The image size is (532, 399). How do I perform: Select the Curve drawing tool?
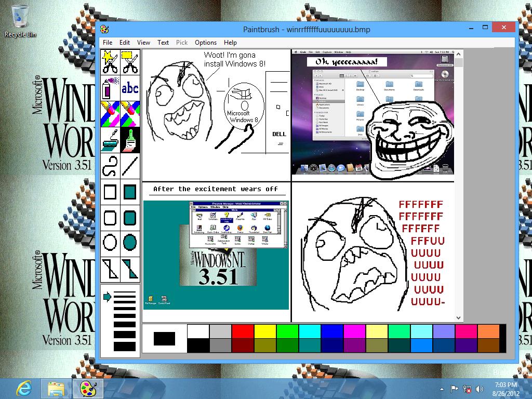point(110,166)
